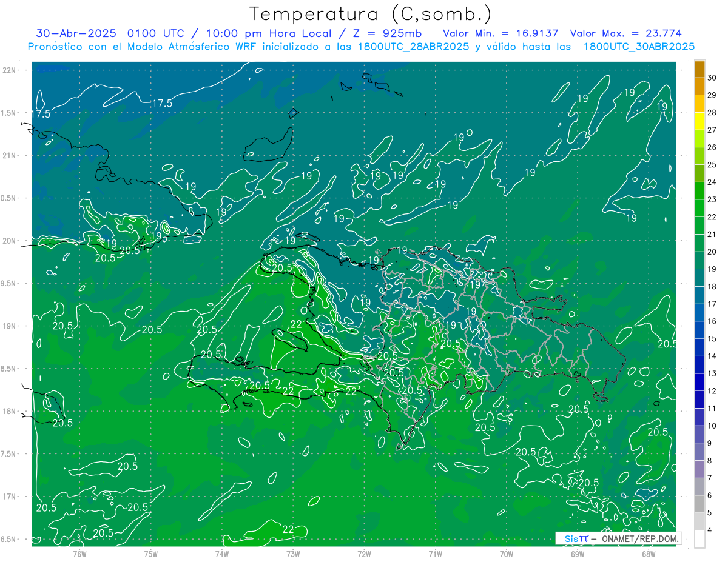Click the yellow swatch between 27 and 28
728x562 pixels.
click(699, 121)
